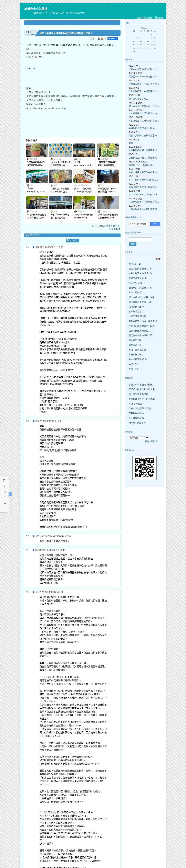Image resolution: width=186 pixels, height=868 pixels.
Task: Open the realmedia family URL link
Action: tap(46, 108)
